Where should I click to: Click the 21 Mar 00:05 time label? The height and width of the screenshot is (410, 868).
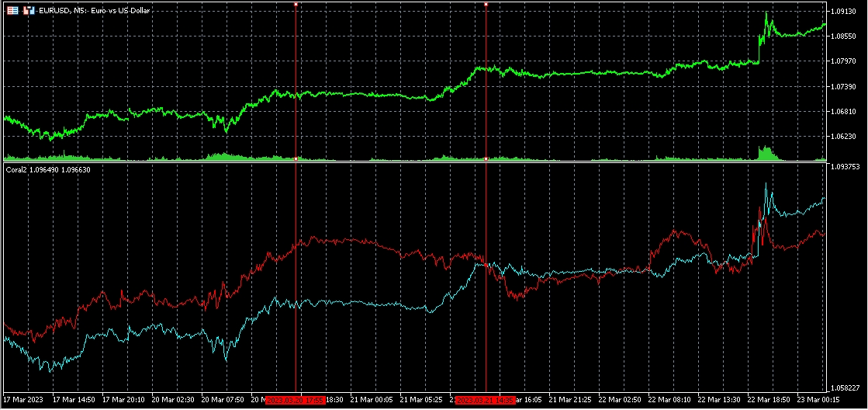click(x=371, y=399)
